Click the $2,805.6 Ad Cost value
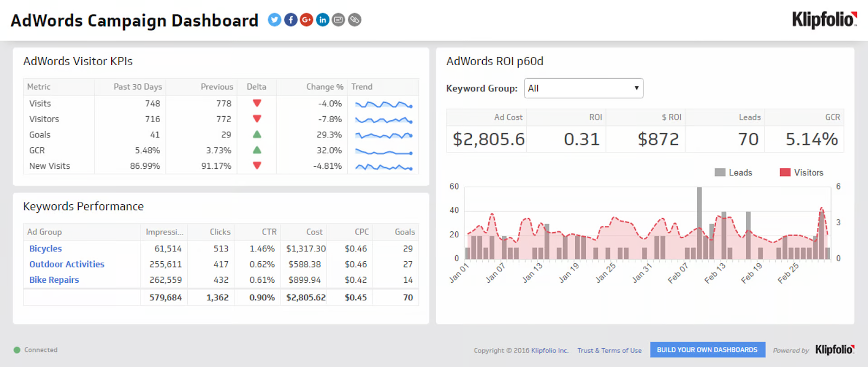The height and width of the screenshot is (367, 868). coord(489,140)
